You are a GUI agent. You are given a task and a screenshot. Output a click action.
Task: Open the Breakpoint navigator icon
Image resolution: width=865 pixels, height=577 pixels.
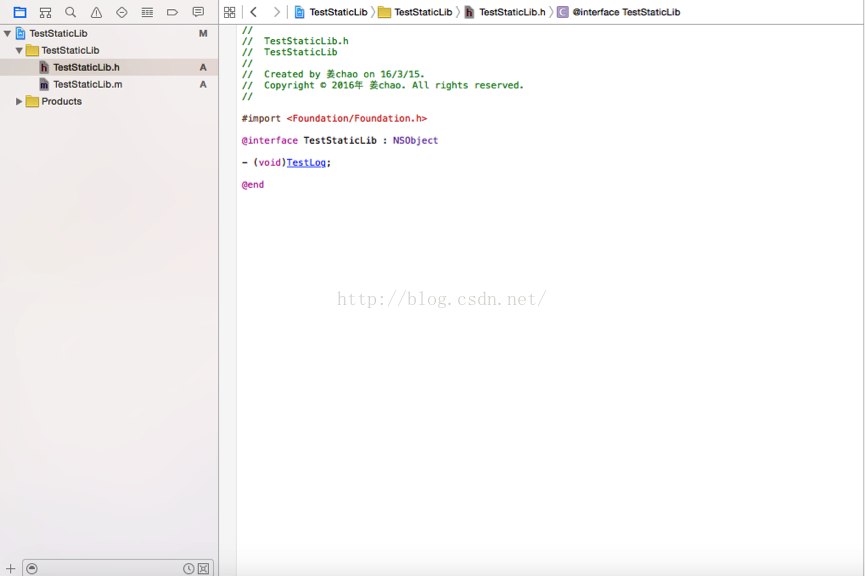click(x=172, y=12)
